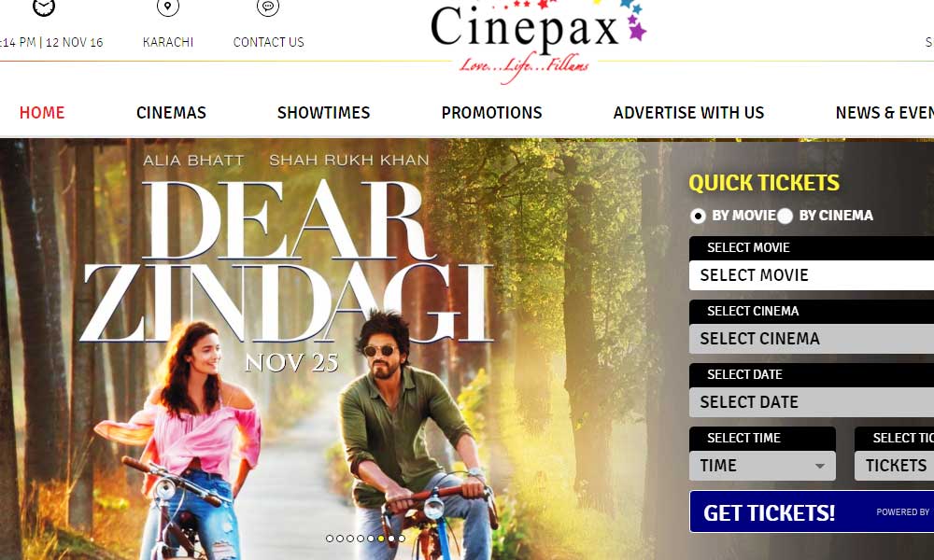The height and width of the screenshot is (560, 934).
Task: Open the Select Date dropdown
Action: click(x=812, y=401)
